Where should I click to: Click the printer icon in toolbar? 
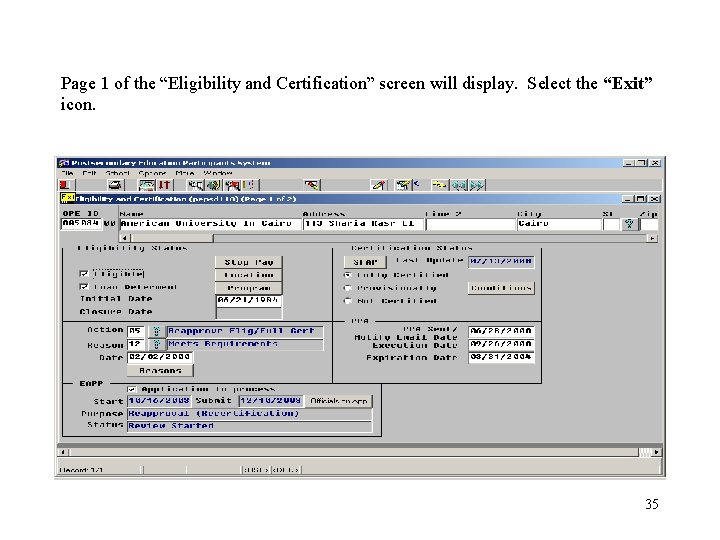tap(115, 185)
